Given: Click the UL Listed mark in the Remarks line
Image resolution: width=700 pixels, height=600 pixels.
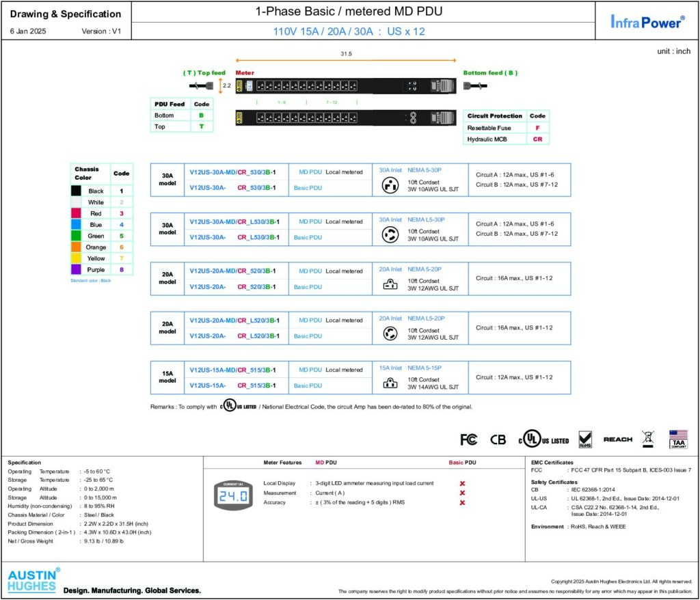Looking at the screenshot, I should [x=238, y=406].
